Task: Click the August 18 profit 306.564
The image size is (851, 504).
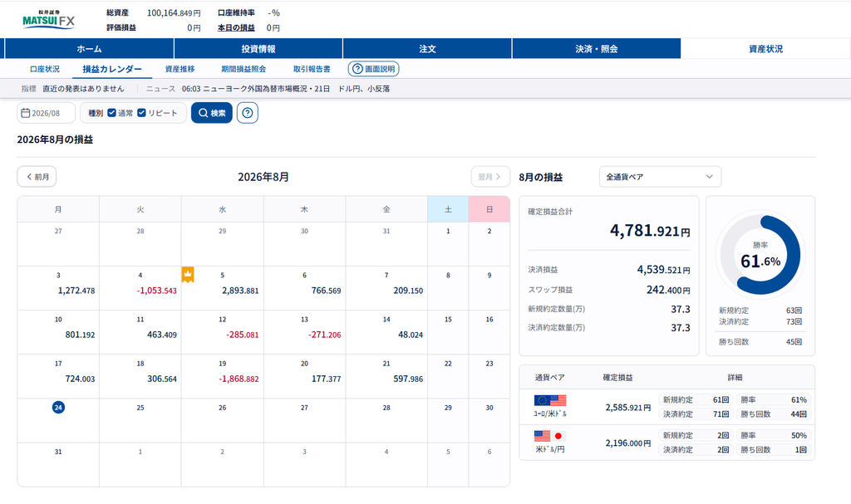Action: 162,379
